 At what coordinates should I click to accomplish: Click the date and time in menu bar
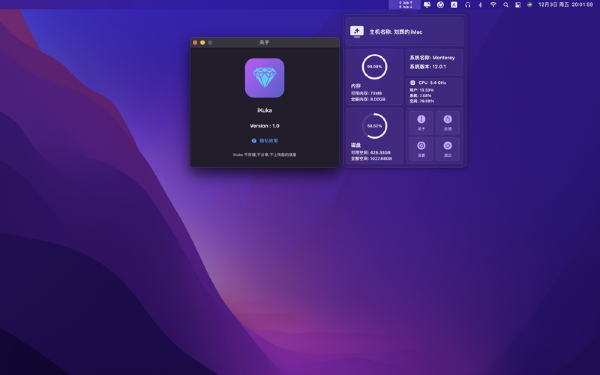pos(566,5)
